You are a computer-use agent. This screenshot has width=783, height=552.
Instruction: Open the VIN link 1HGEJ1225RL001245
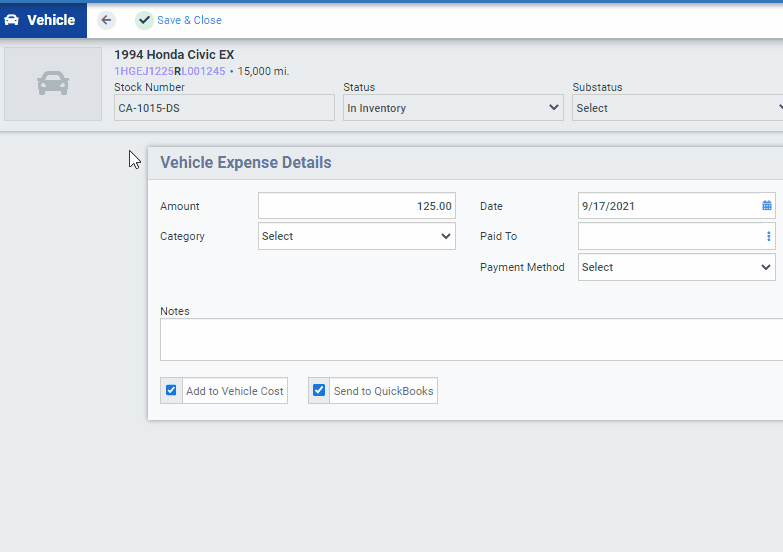(170, 71)
